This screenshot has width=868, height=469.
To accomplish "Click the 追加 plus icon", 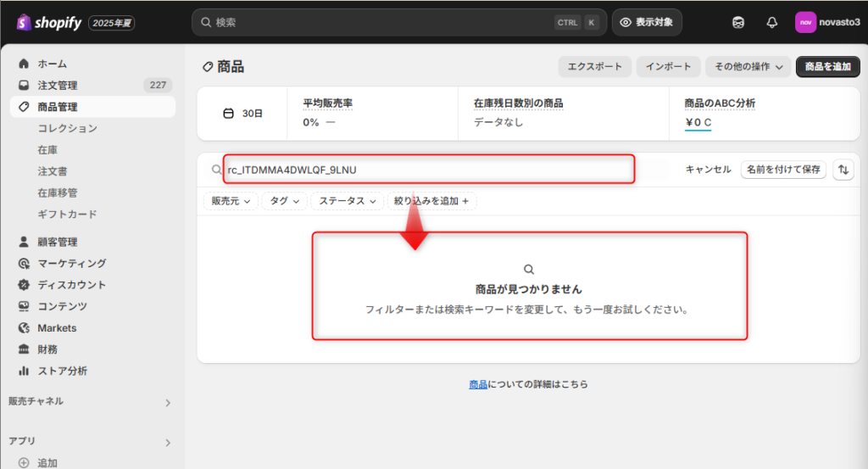I will pos(24,463).
